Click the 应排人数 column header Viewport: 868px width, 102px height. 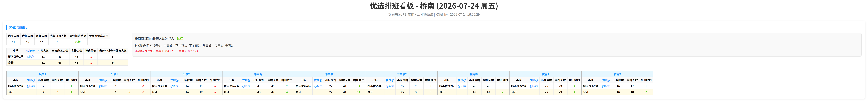[28, 36]
